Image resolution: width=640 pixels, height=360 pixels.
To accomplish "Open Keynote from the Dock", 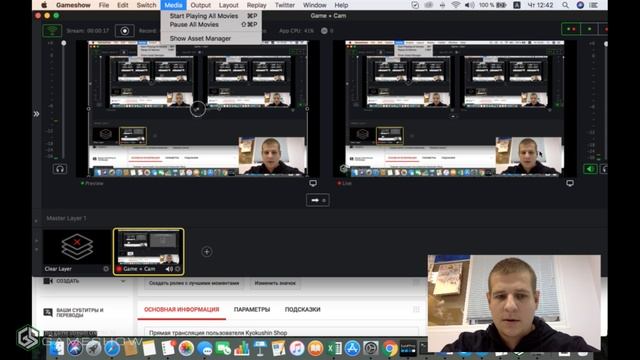I will 260,349.
